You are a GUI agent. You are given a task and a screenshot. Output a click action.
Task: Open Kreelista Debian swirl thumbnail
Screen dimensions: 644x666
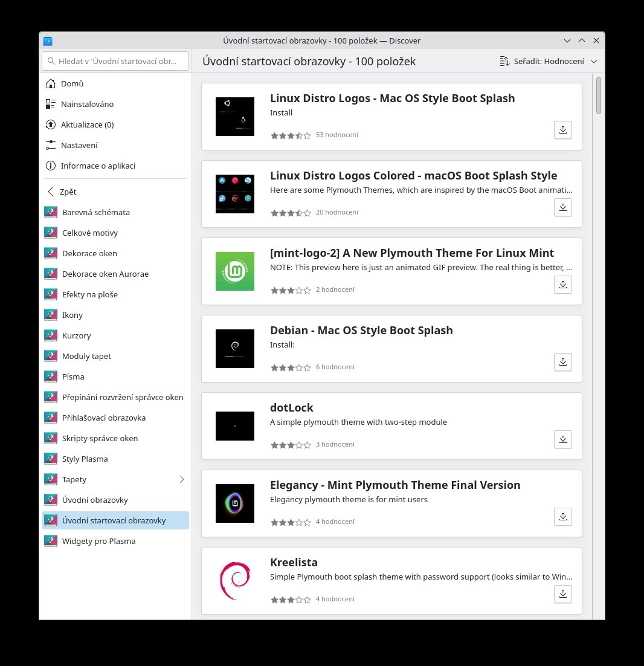click(235, 581)
